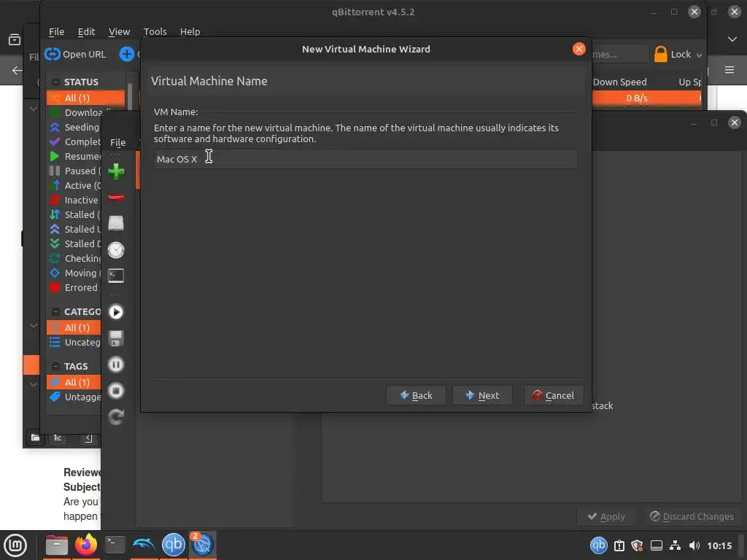Click the 0 B/s down speed cell
This screenshot has height=560, width=747.
(x=636, y=98)
